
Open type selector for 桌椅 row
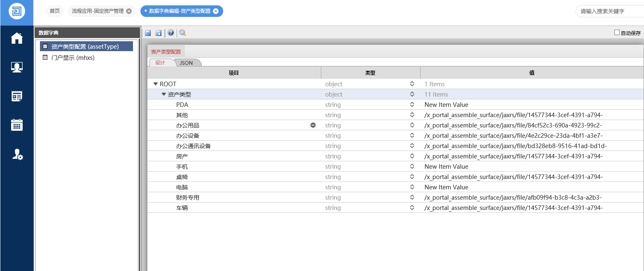click(x=412, y=177)
